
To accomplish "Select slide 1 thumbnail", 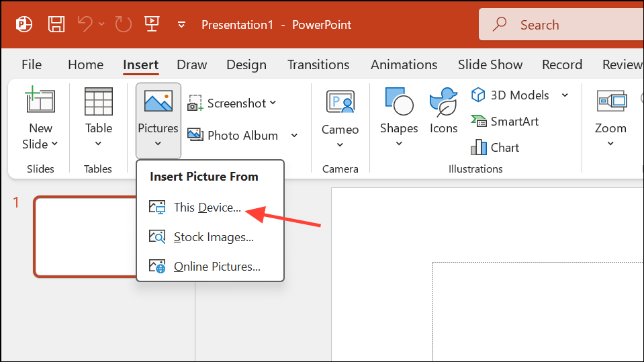I will [85, 236].
